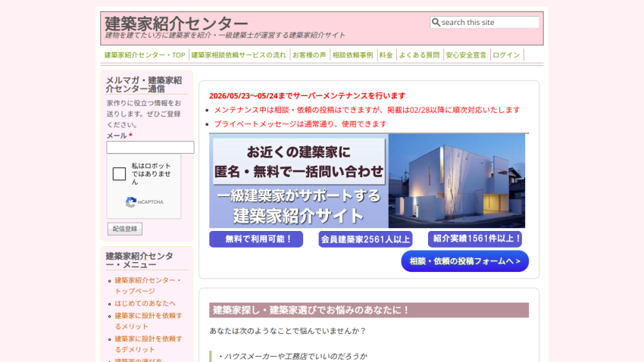
Task: Open よくある質問 menu item
Action: (x=419, y=55)
